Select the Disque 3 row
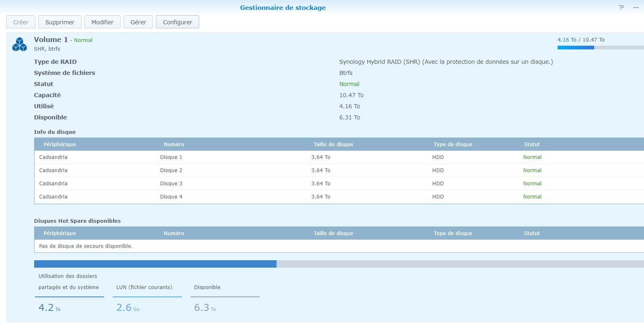 pos(339,184)
